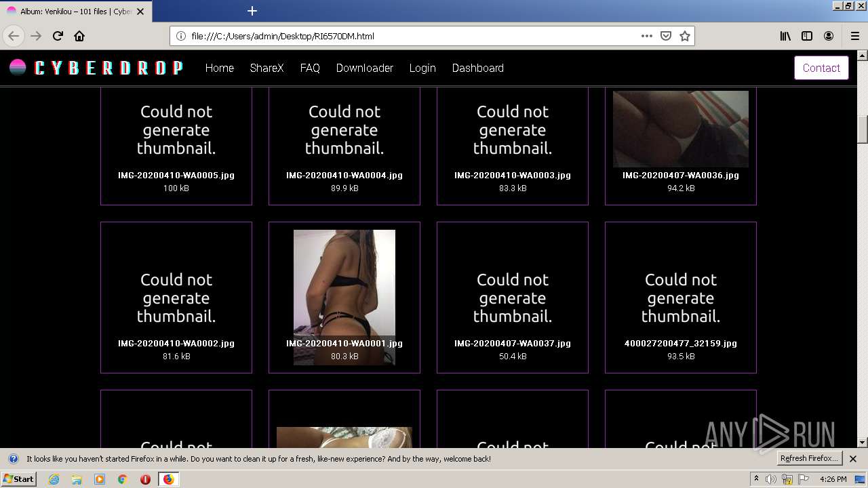This screenshot has width=868, height=488.
Task: Open Firefox account icon
Action: 829,36
